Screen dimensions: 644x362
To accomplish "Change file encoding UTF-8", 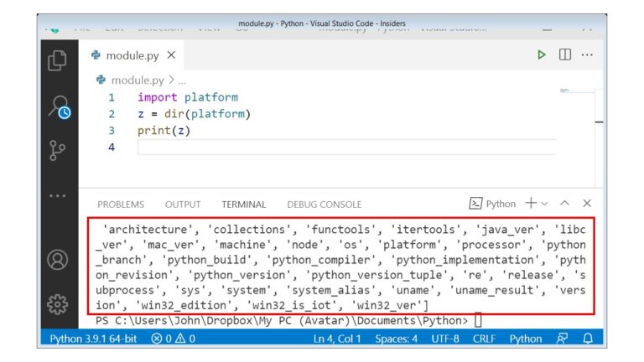I will pos(445,339).
